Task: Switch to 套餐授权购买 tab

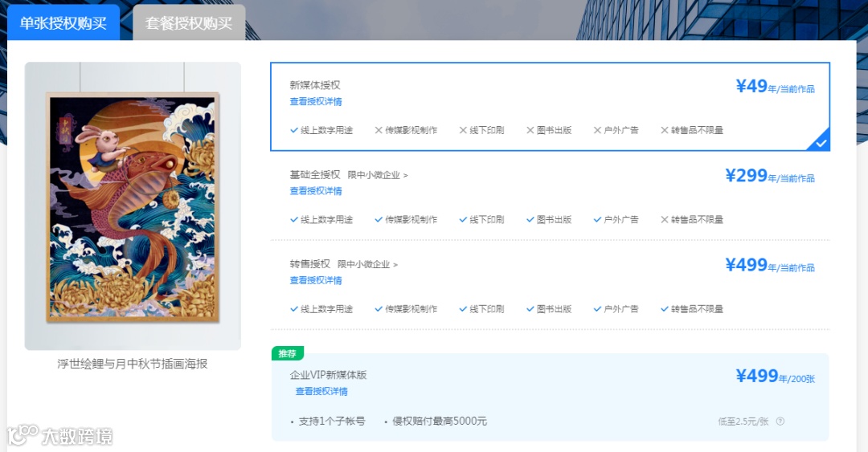Action: [189, 22]
